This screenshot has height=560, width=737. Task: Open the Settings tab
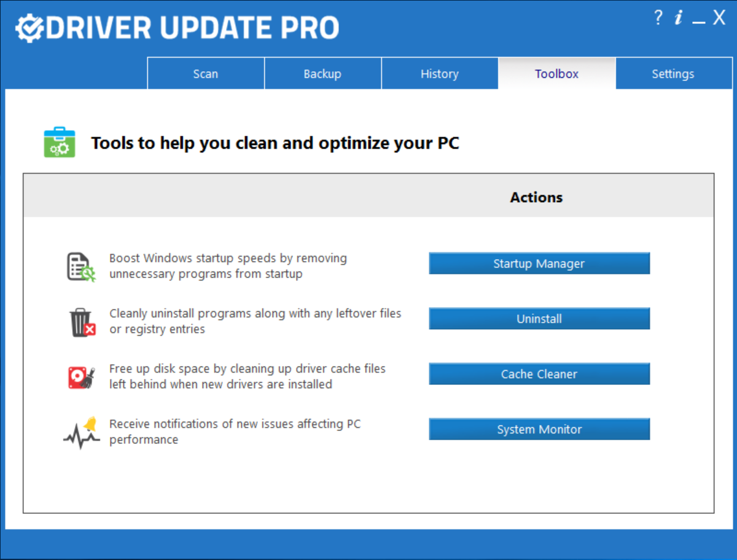[x=673, y=74]
